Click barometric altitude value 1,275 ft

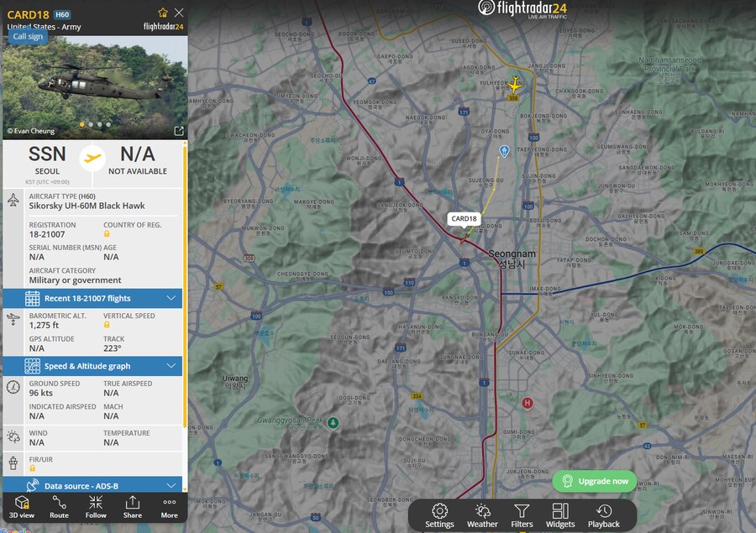click(44, 326)
